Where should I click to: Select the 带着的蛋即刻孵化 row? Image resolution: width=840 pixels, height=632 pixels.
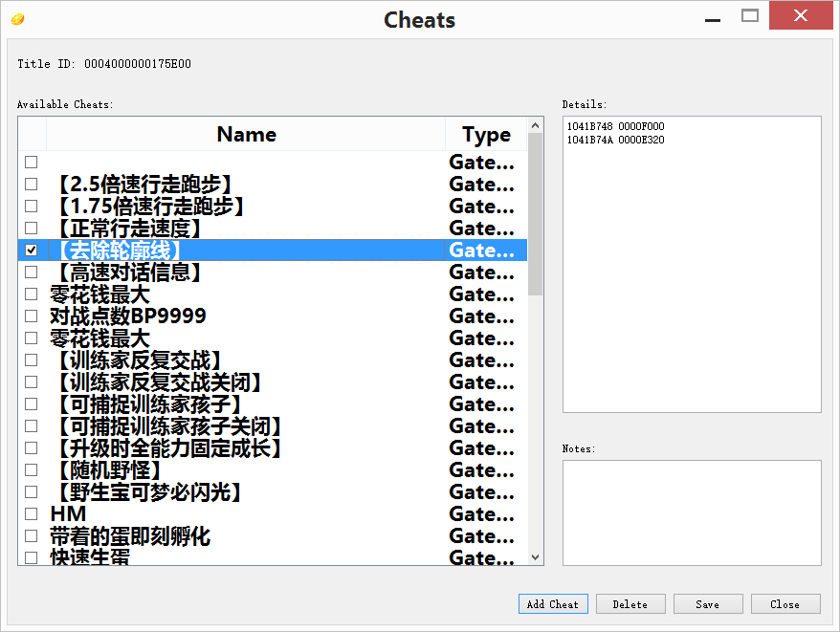pyautogui.click(x=272, y=535)
